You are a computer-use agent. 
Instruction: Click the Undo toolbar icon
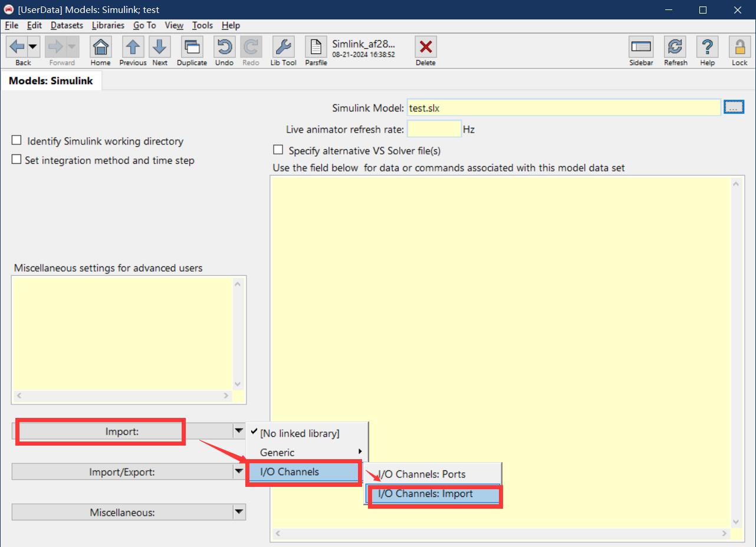tap(224, 47)
